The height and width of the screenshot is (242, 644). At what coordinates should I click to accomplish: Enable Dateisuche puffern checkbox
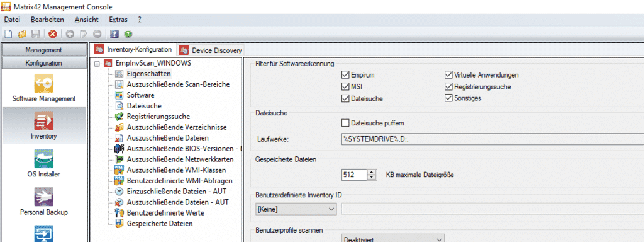[345, 123]
